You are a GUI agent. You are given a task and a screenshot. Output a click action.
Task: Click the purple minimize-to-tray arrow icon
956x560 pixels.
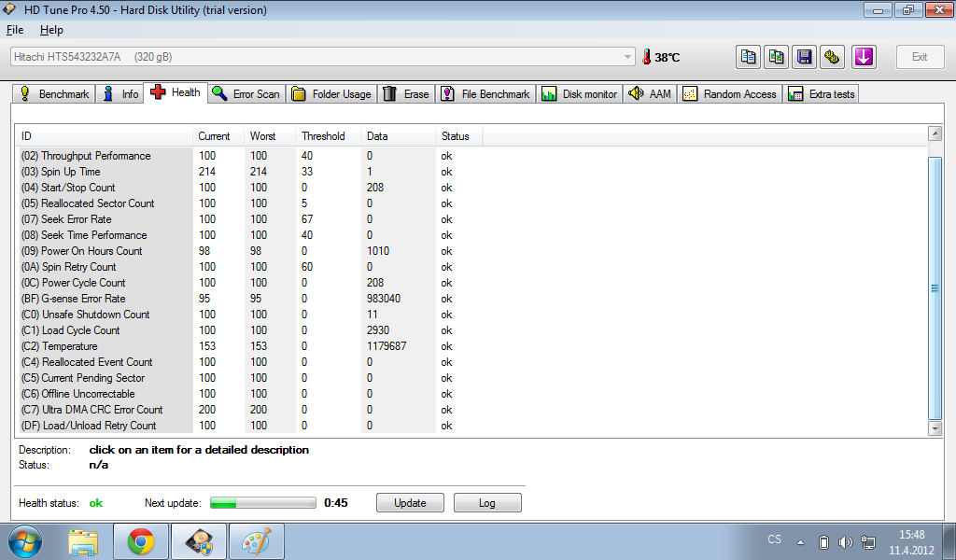(x=864, y=57)
